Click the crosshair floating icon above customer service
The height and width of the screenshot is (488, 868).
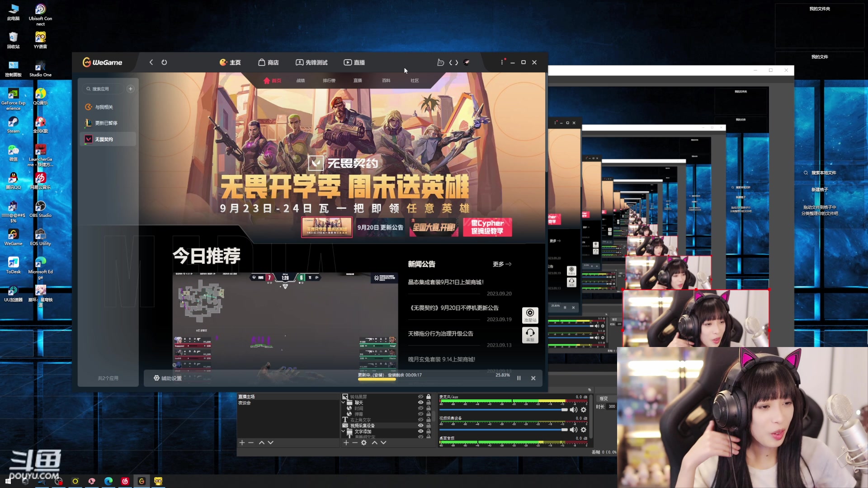tap(530, 315)
